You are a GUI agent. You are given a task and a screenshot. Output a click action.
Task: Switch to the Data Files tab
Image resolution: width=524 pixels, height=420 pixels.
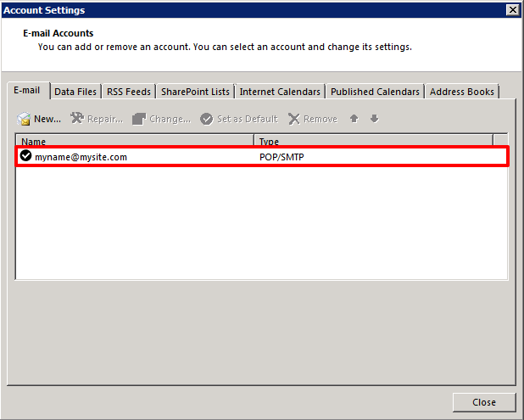[x=75, y=92]
